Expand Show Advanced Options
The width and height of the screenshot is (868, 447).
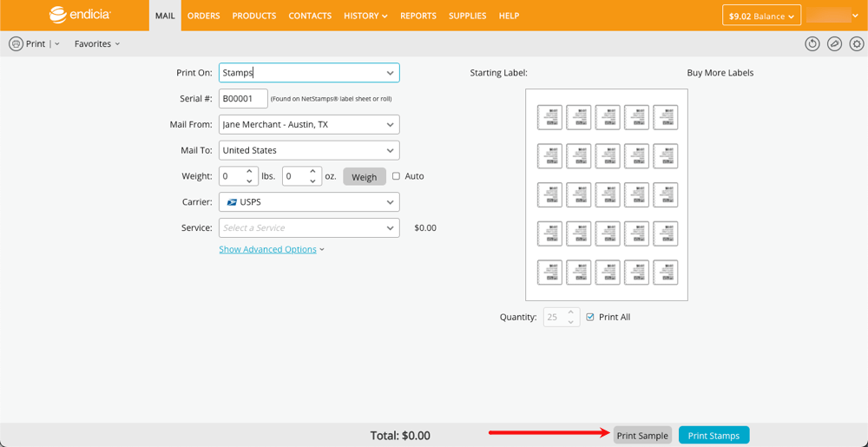coord(272,249)
